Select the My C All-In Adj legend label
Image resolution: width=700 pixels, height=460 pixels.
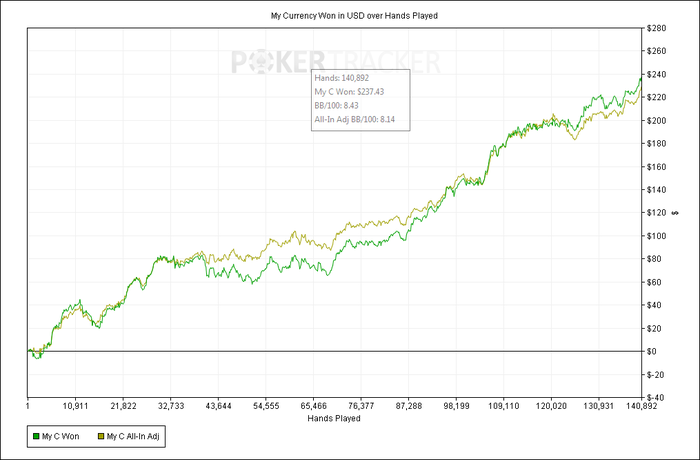[x=133, y=436]
